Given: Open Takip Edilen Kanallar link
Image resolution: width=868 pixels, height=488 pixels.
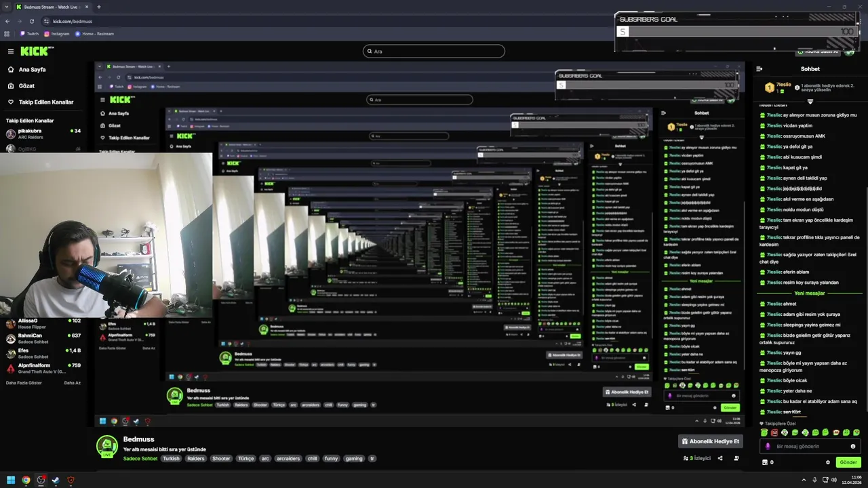Looking at the screenshot, I should 41,102.
